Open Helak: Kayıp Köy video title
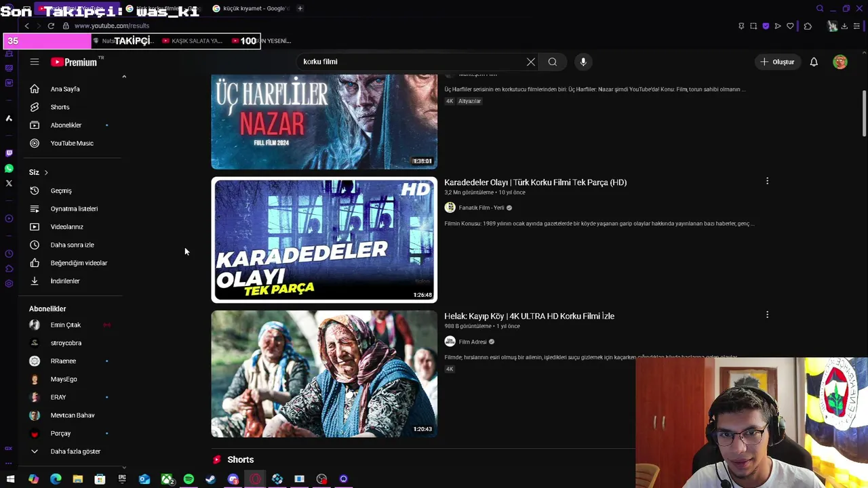This screenshot has width=868, height=488. [529, 316]
